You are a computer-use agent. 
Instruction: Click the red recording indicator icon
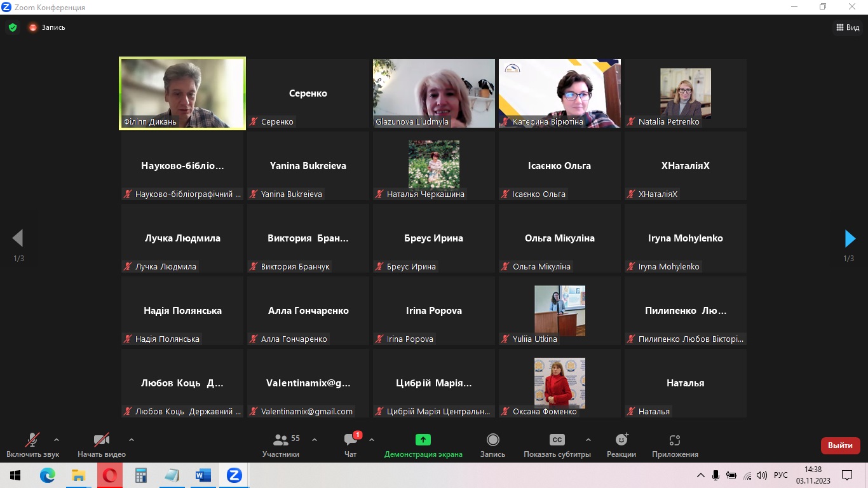tap(33, 27)
